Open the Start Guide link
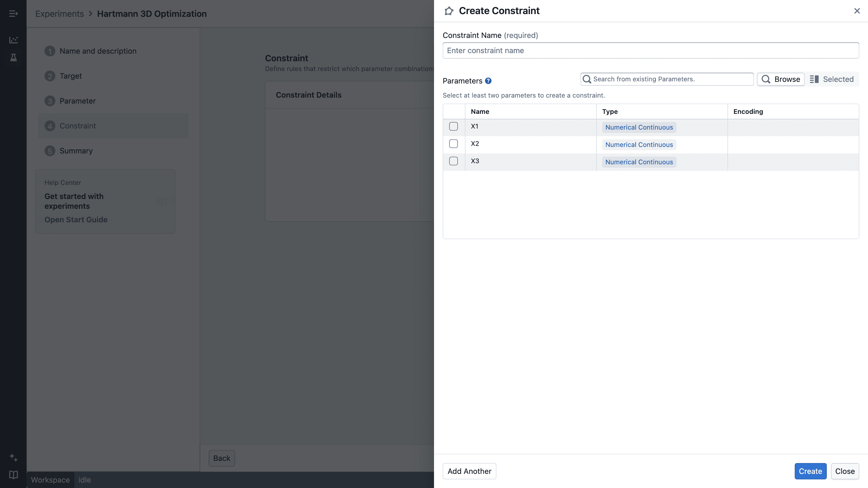The height and width of the screenshot is (488, 868). [76, 220]
